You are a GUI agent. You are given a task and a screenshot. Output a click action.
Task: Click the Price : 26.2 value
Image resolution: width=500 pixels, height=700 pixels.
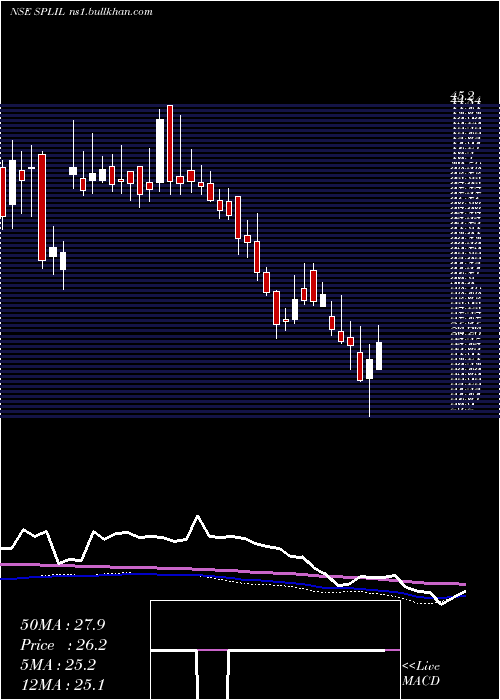(63, 645)
